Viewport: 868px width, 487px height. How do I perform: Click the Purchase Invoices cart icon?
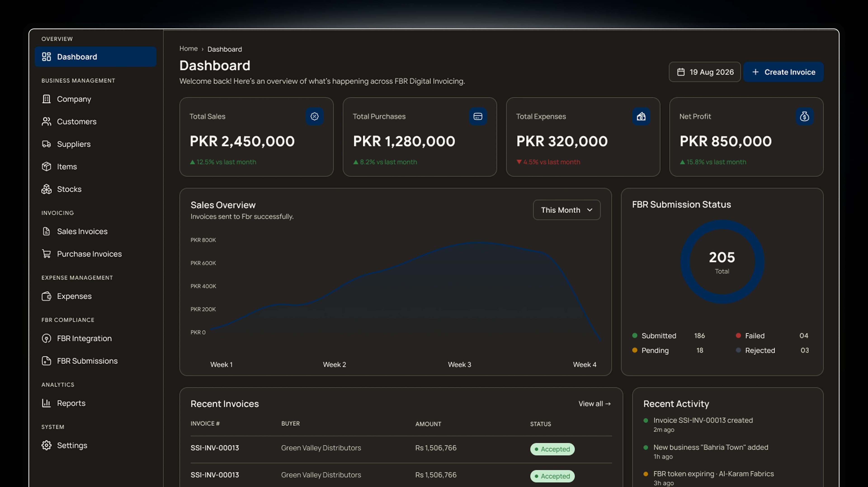46,254
